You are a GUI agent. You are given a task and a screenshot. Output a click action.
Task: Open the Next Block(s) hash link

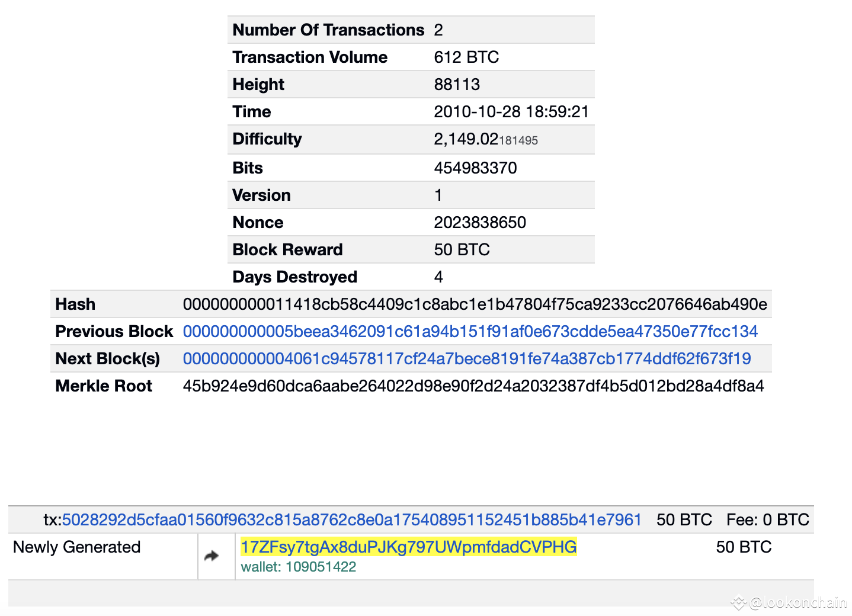click(466, 358)
